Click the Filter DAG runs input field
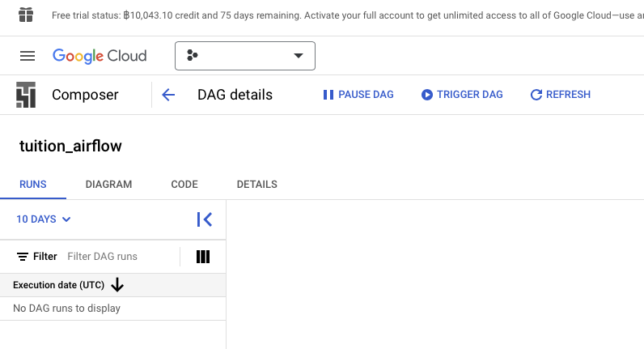This screenshot has height=349, width=644. pos(120,257)
